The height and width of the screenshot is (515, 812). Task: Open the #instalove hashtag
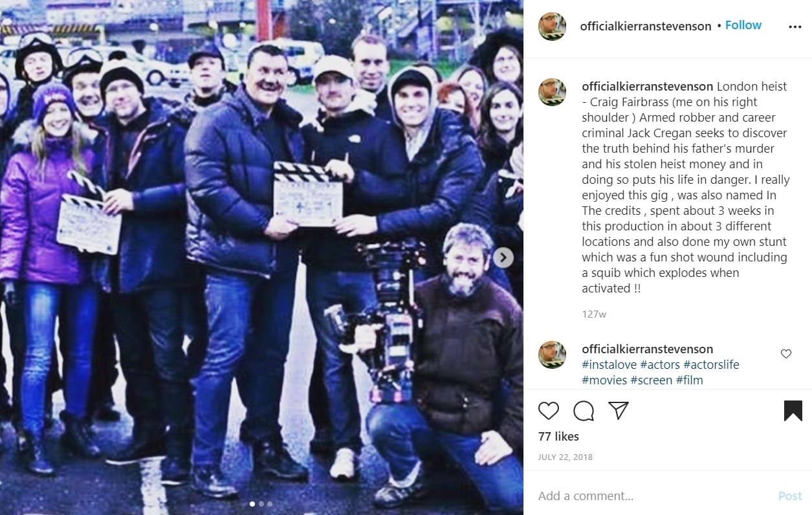pyautogui.click(x=609, y=364)
